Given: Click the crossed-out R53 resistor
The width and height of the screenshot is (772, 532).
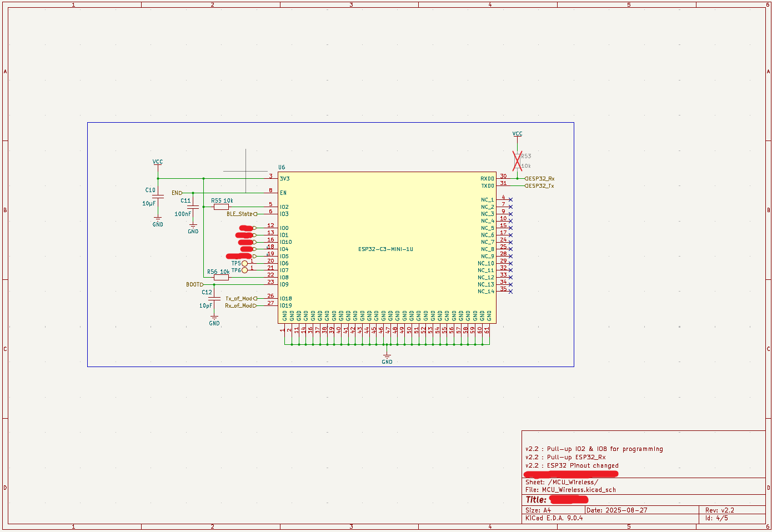Looking at the screenshot, I should coord(517,161).
